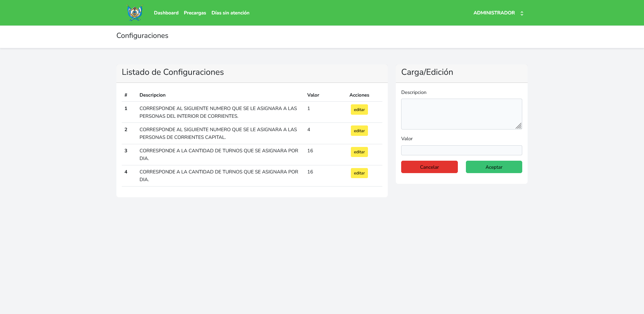
Task: Click the Listado de Configuraciones title
Action: tap(173, 72)
